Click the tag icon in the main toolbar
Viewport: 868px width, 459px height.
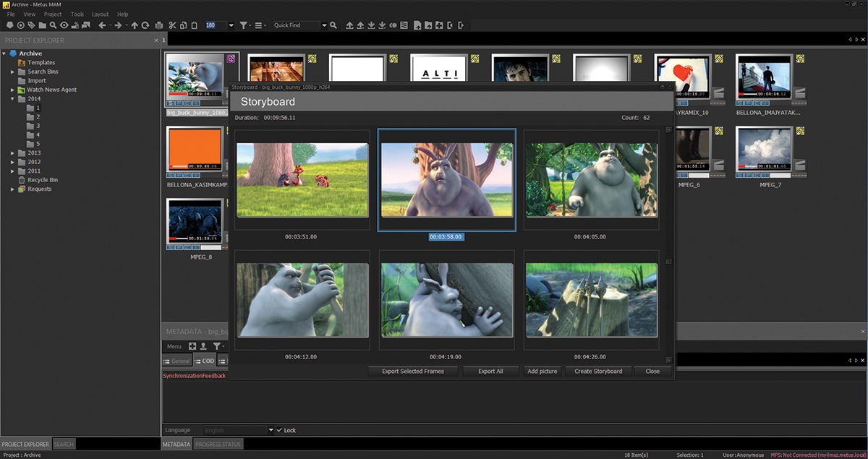32,25
